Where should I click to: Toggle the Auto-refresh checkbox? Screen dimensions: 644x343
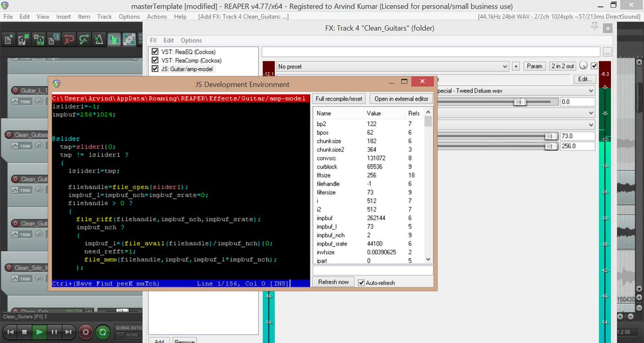(x=361, y=282)
